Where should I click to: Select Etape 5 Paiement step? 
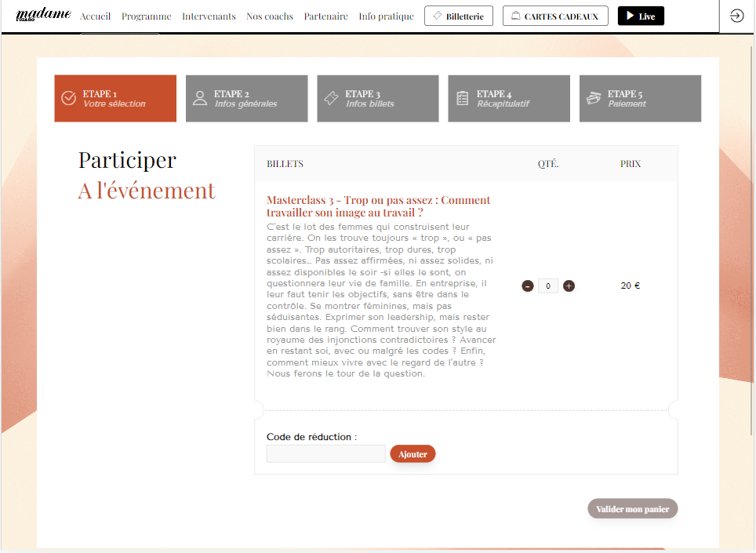coord(640,98)
